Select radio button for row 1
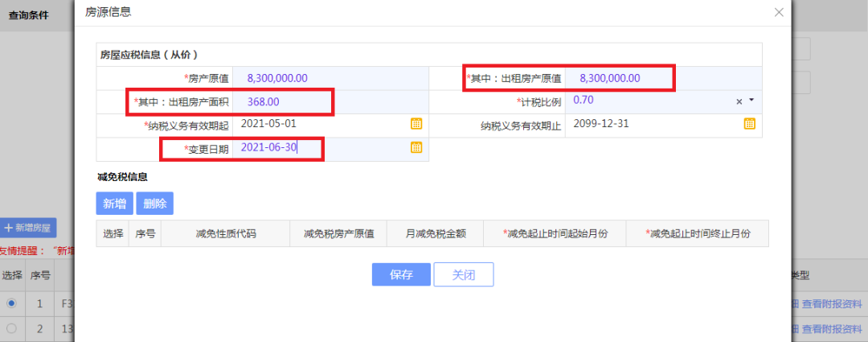868x342 pixels. [11, 303]
